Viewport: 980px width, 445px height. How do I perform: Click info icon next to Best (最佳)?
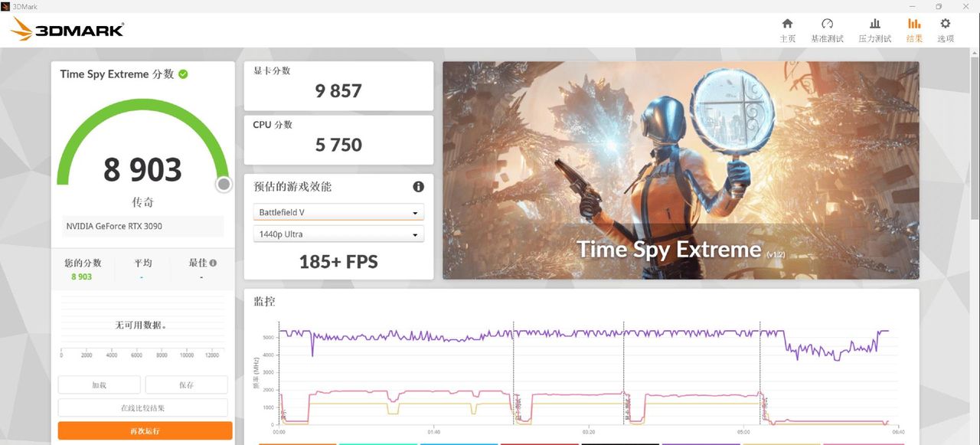[x=213, y=263]
